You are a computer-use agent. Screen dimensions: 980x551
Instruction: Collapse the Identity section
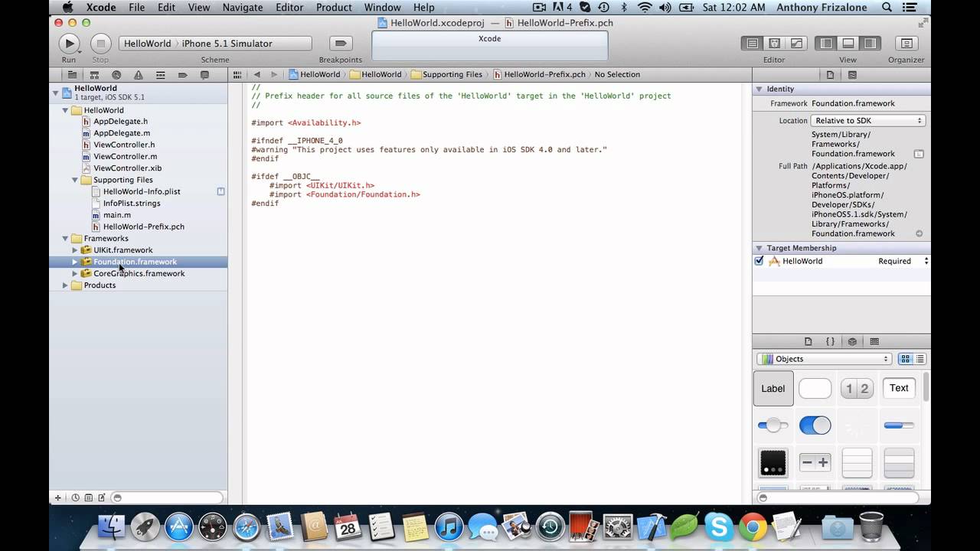coord(759,89)
